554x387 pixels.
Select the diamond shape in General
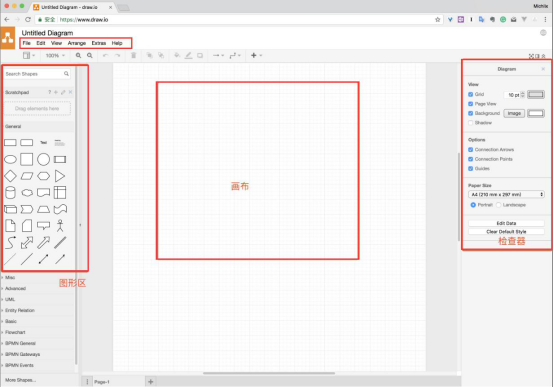coord(10,176)
